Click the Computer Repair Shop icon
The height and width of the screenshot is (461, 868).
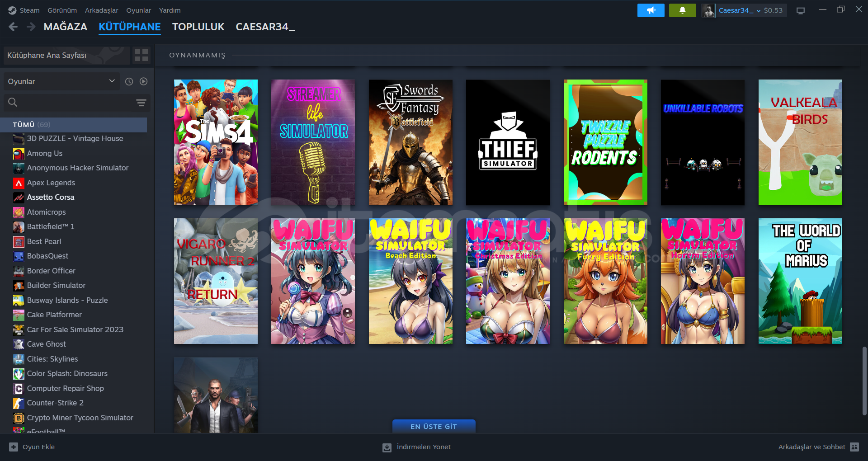(x=19, y=389)
